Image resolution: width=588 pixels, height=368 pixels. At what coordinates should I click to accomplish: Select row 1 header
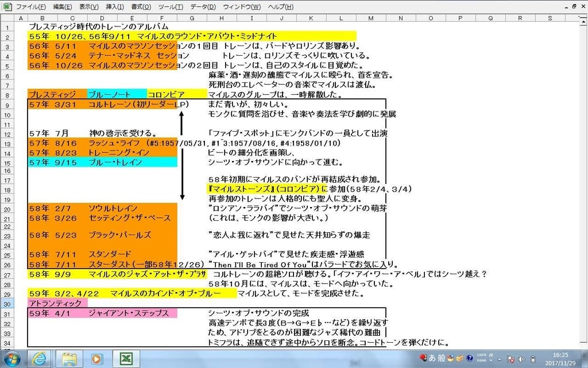[x=7, y=28]
